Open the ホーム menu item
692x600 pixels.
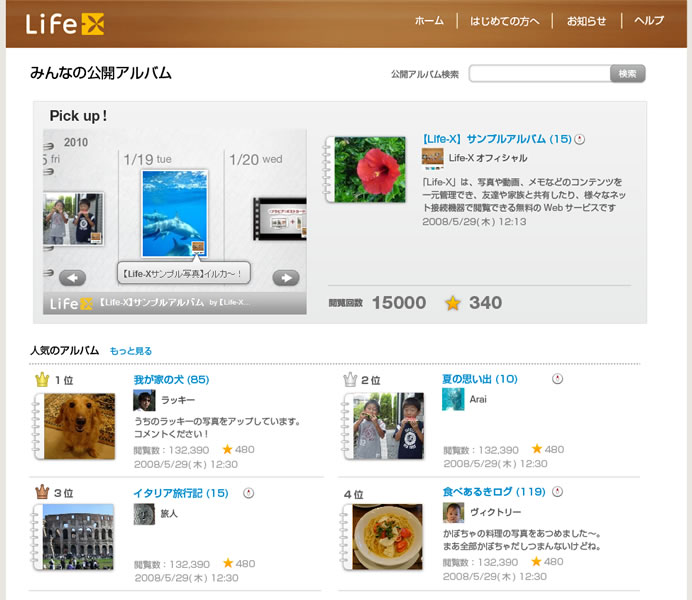click(429, 21)
